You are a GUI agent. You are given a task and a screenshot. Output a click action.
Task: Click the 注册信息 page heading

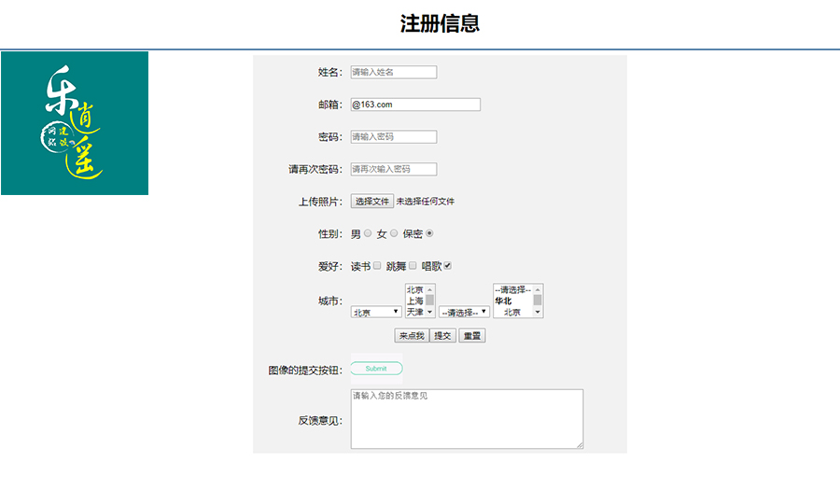point(440,23)
